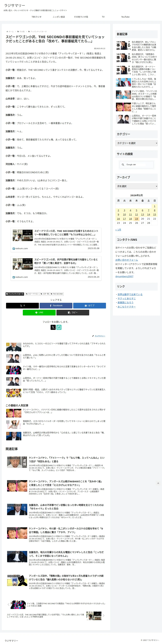Click the スピードワゴン tag
This screenshot has width=162, height=644.
click(32, 294)
